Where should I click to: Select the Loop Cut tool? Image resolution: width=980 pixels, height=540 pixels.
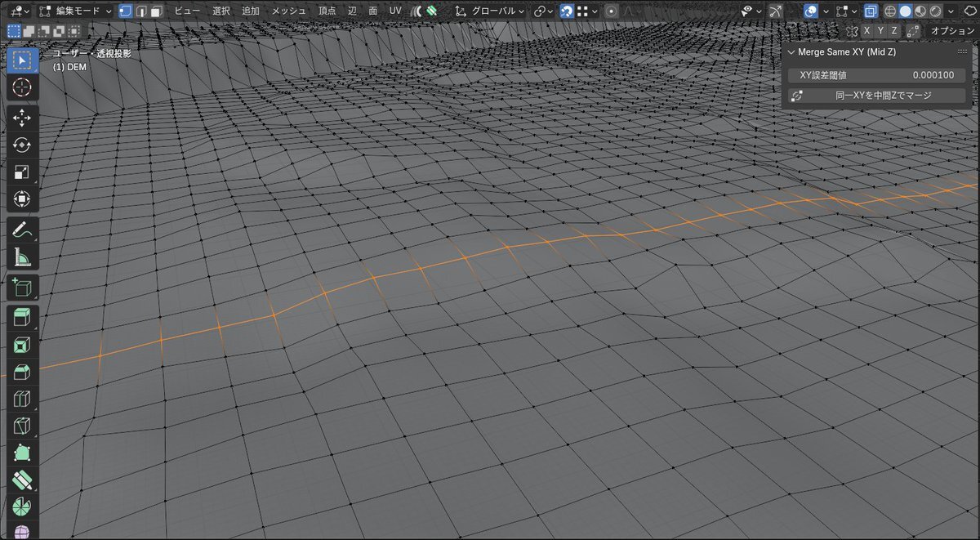pos(22,399)
